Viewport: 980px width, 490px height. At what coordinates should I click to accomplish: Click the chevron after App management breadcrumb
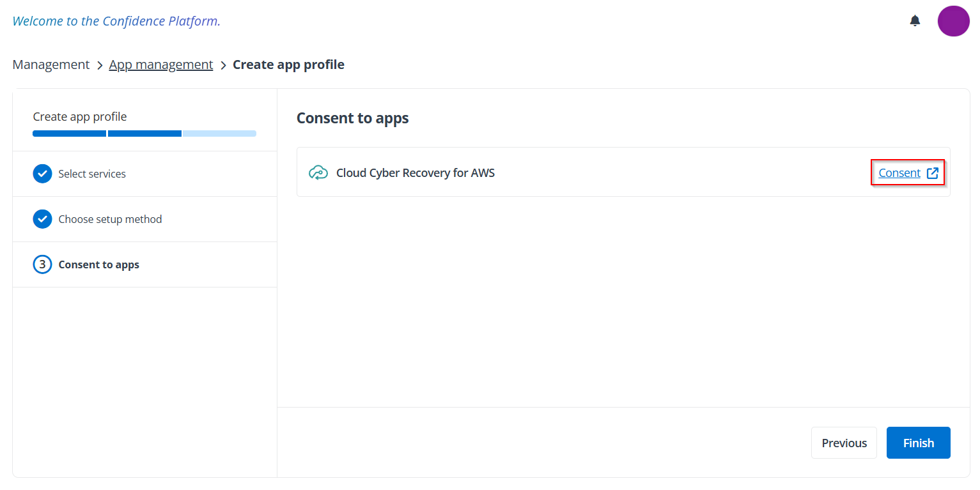point(223,65)
